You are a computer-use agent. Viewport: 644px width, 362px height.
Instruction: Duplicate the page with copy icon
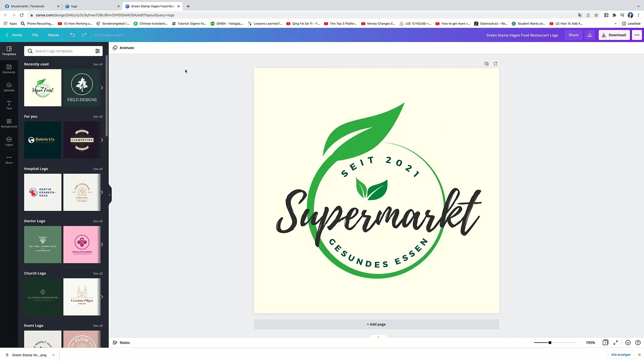coord(486,63)
